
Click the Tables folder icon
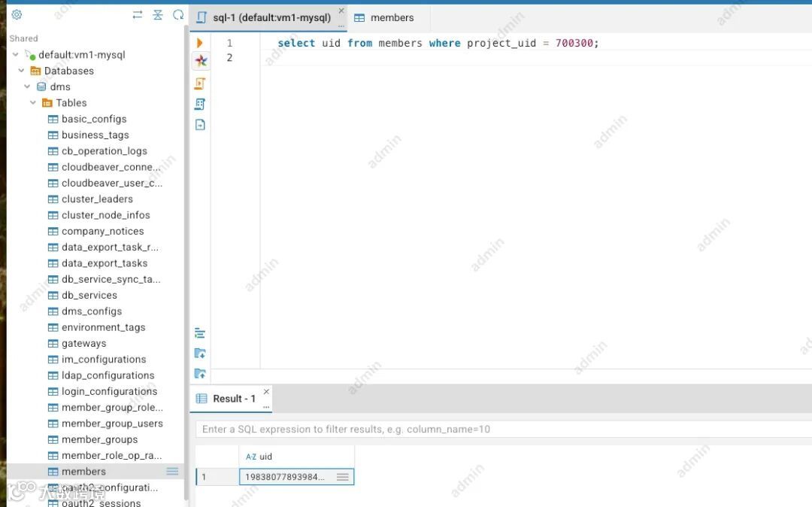click(x=47, y=103)
